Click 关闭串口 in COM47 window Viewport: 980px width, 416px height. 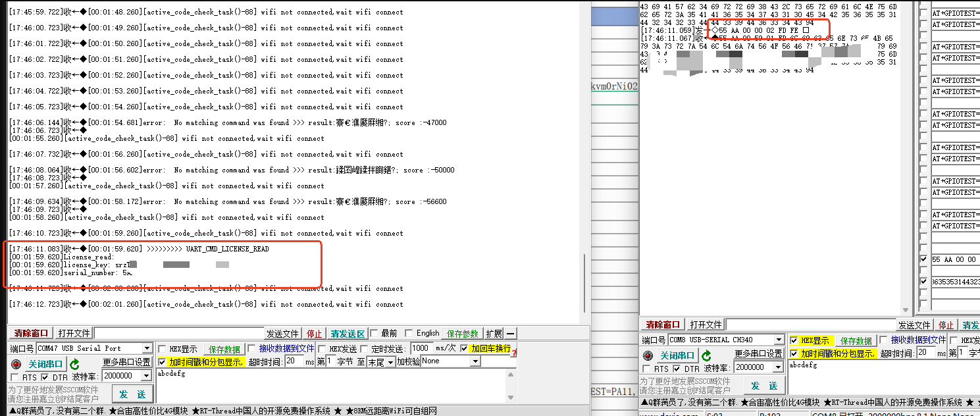pyautogui.click(x=45, y=364)
